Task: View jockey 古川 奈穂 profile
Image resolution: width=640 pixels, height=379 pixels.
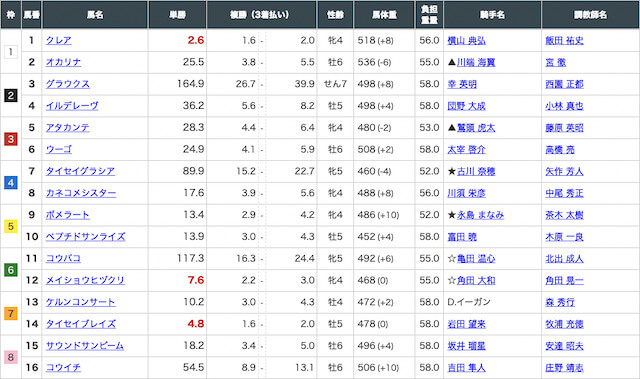Action: (x=476, y=171)
